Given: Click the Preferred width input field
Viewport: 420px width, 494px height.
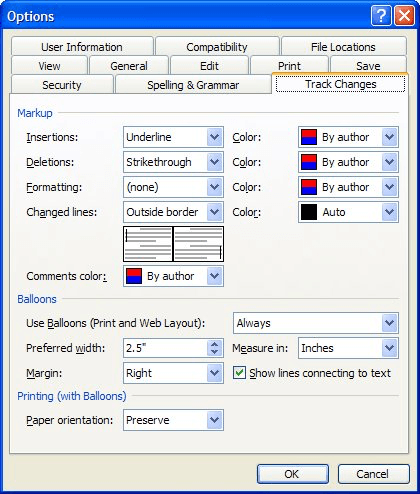Looking at the screenshot, I should (165, 348).
